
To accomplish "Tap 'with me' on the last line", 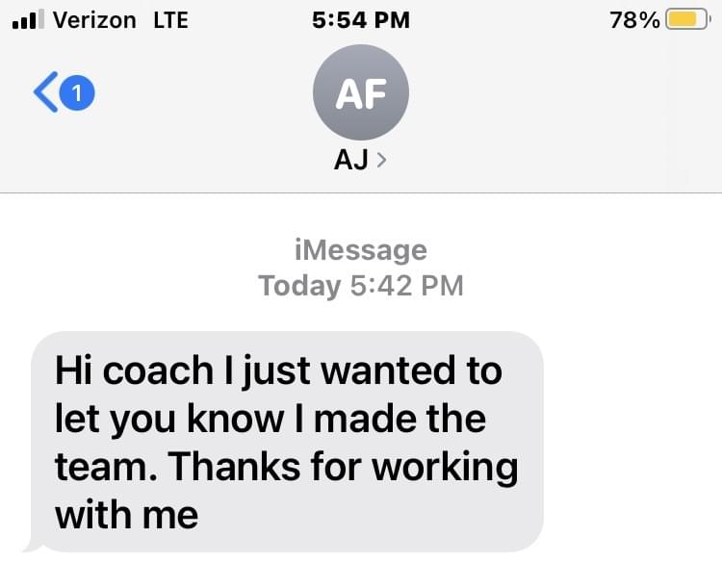I will (x=126, y=515).
